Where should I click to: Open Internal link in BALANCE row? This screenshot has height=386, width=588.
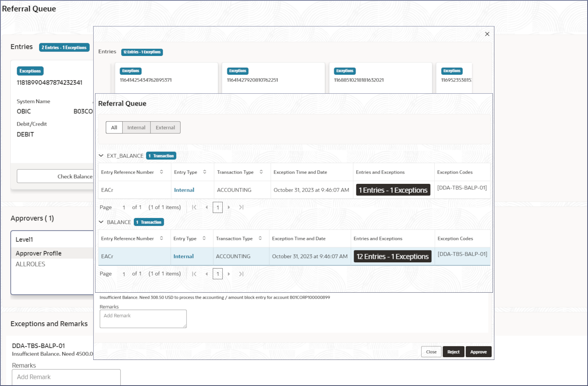(x=184, y=256)
